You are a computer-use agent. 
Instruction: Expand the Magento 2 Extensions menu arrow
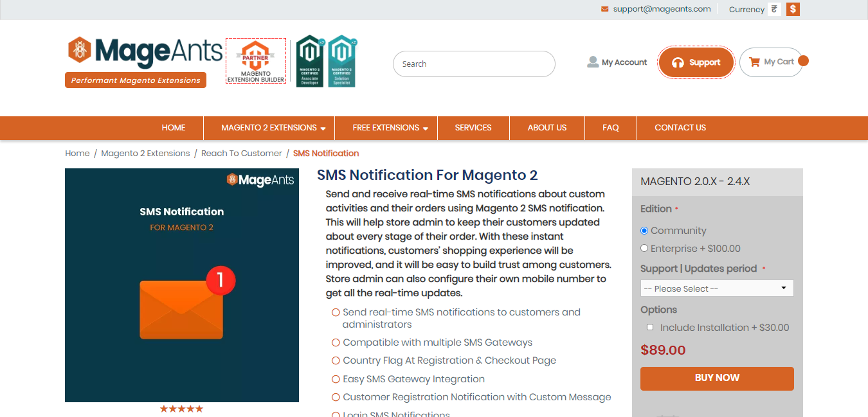click(x=323, y=129)
